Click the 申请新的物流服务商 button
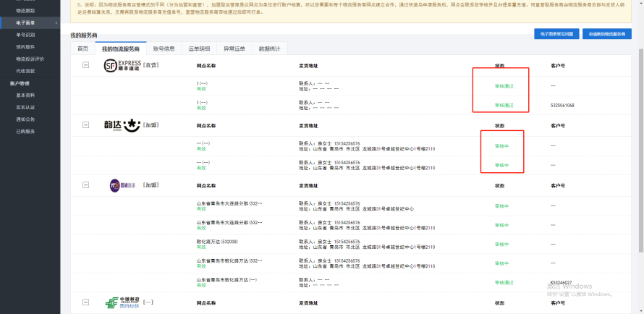This screenshot has width=644, height=314. [x=607, y=34]
